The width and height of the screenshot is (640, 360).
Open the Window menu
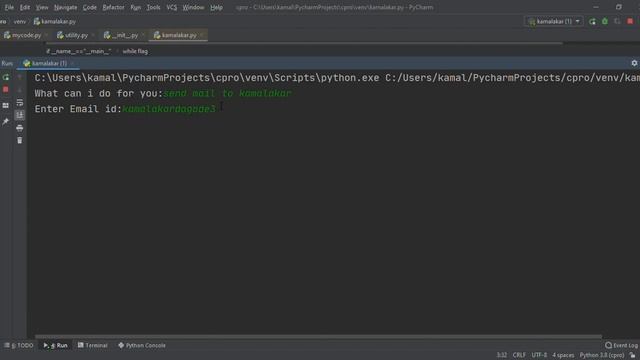(193, 7)
